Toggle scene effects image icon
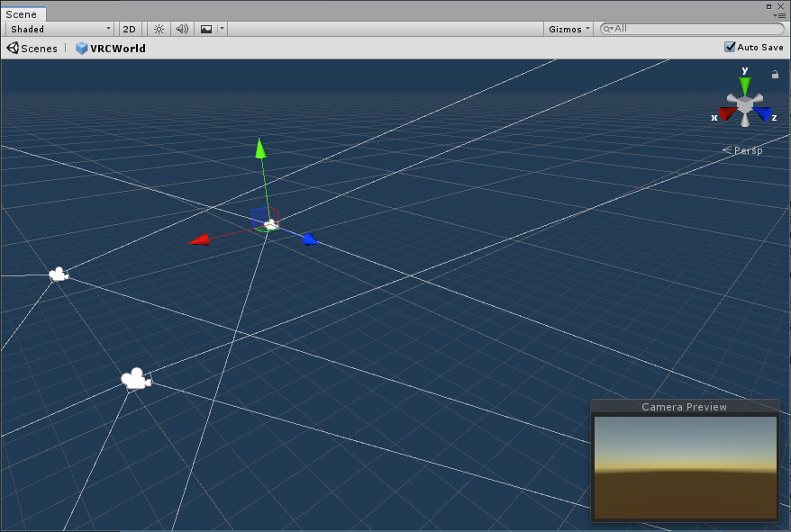Viewport: 791px width, 532px height. (x=205, y=29)
